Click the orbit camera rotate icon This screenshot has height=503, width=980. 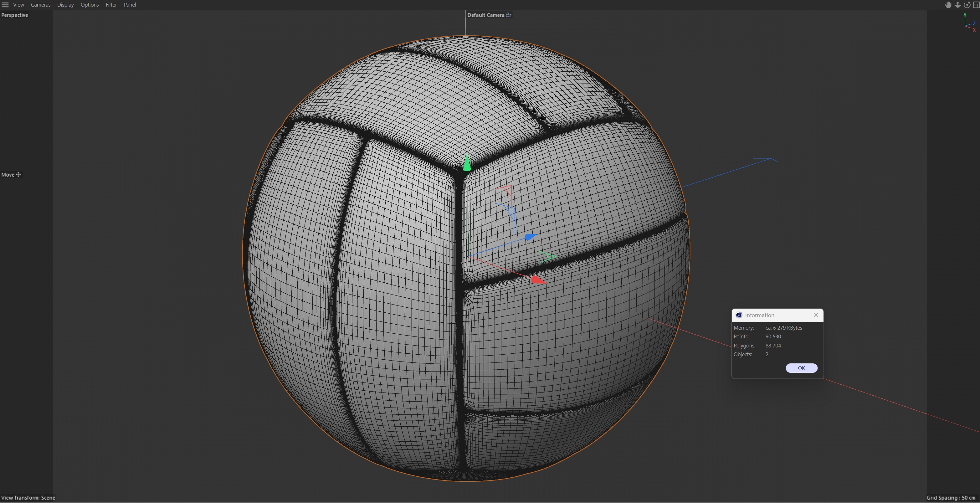pyautogui.click(x=967, y=5)
